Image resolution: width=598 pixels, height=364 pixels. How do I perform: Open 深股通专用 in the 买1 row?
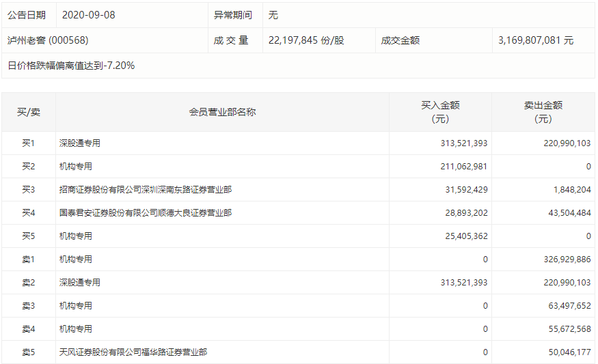click(80, 143)
